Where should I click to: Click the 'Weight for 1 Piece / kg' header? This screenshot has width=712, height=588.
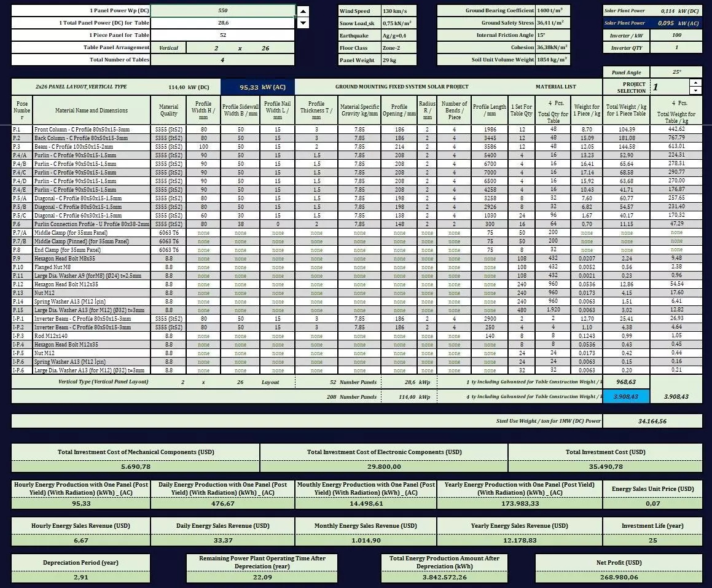pos(587,111)
